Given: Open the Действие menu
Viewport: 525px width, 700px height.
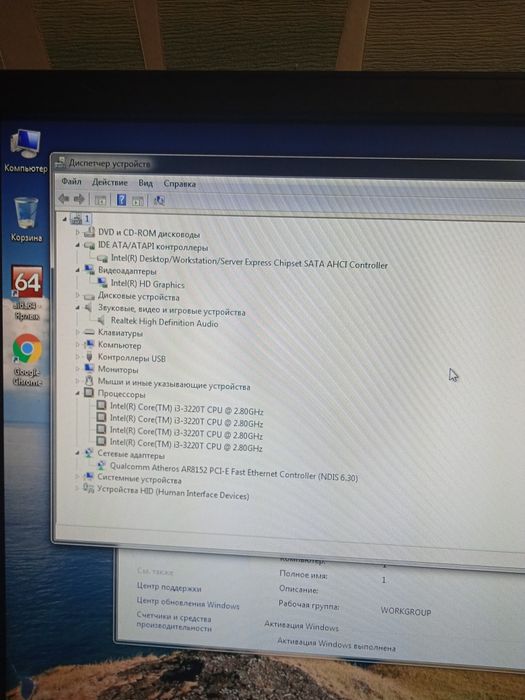Looking at the screenshot, I should point(110,182).
